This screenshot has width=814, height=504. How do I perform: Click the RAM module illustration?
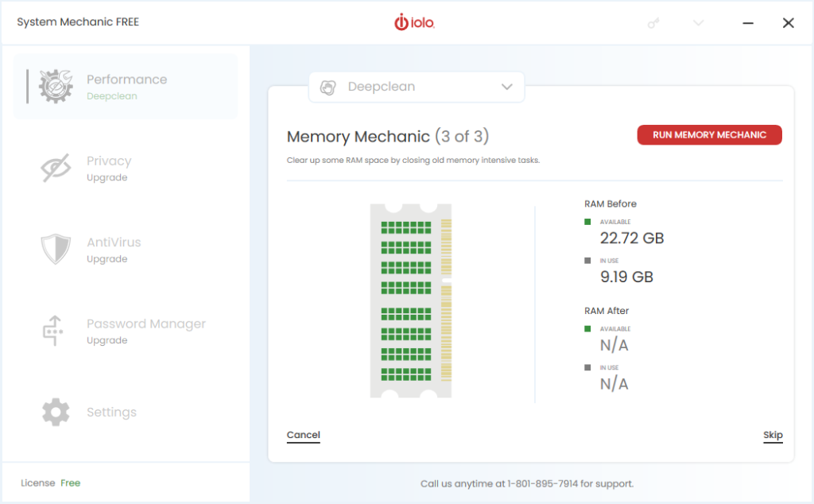410,300
